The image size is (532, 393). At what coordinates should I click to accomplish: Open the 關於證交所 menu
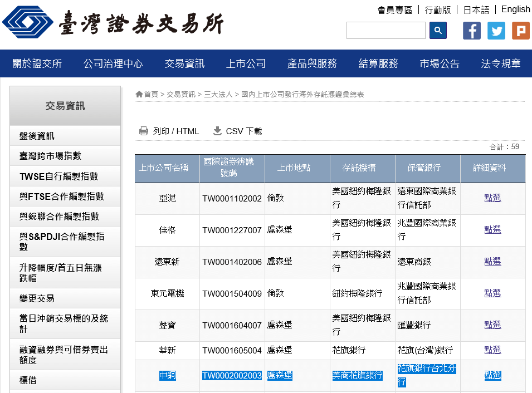[x=37, y=63]
